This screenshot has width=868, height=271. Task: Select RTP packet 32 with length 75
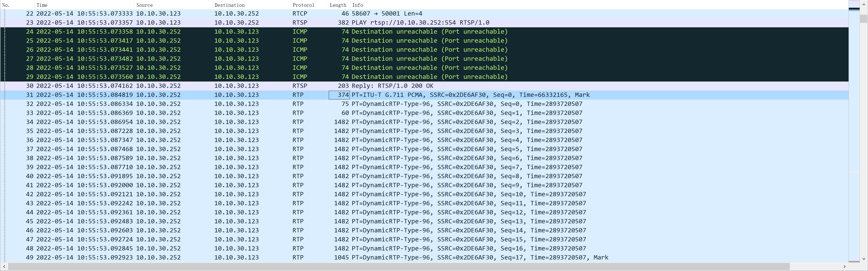[424, 104]
